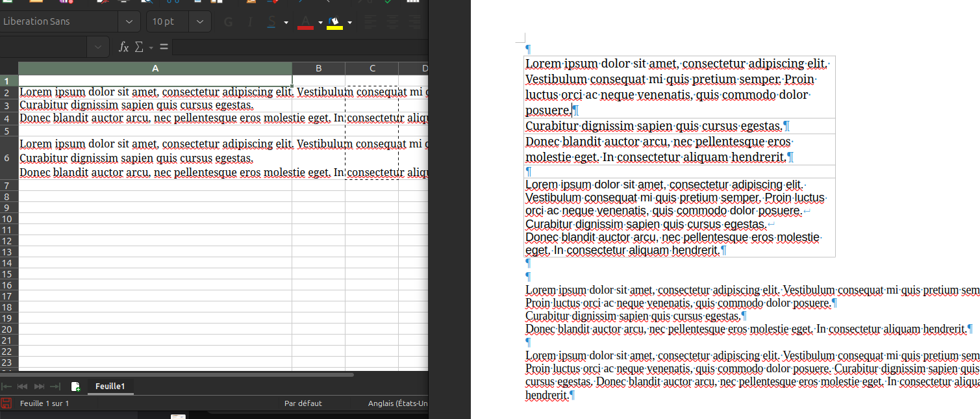Image resolution: width=980 pixels, height=419 pixels.
Task: Center cell content horizontally
Action: 392,22
